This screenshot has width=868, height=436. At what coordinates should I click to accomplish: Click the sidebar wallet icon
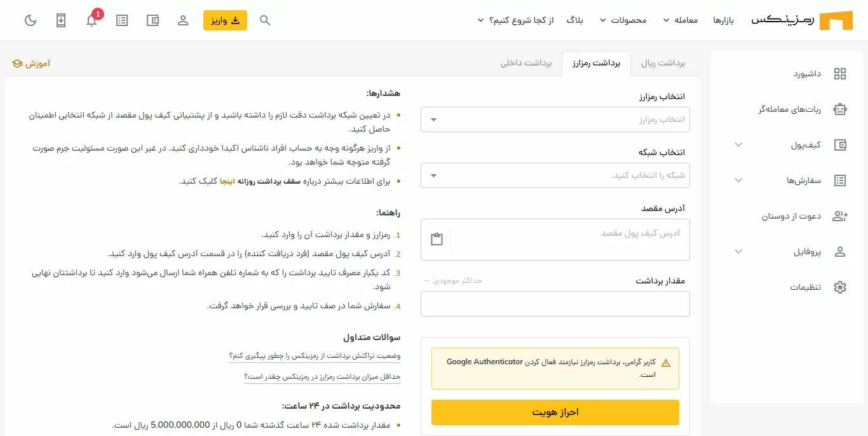[840, 145]
